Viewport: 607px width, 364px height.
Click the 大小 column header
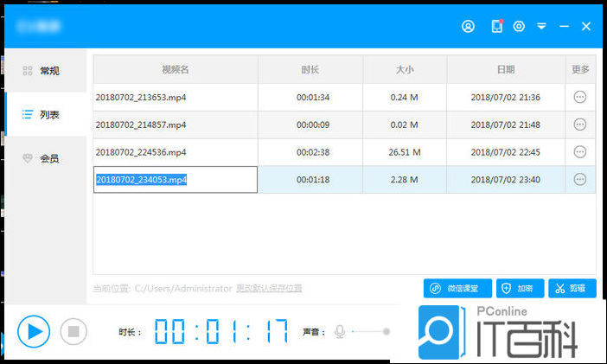coord(405,70)
